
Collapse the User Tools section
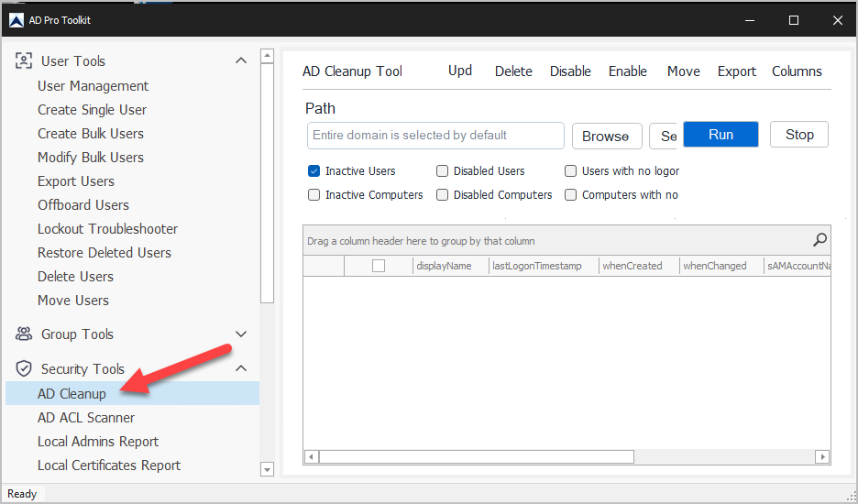(x=241, y=60)
